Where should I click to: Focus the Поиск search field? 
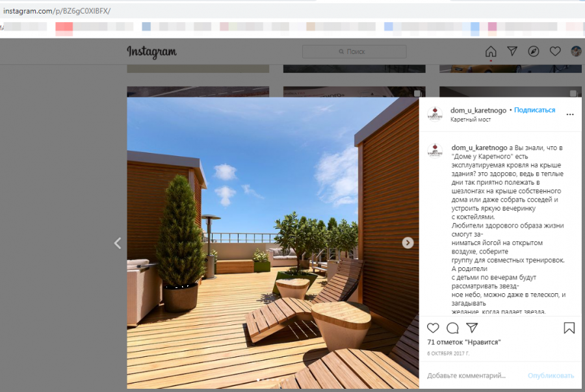click(354, 51)
